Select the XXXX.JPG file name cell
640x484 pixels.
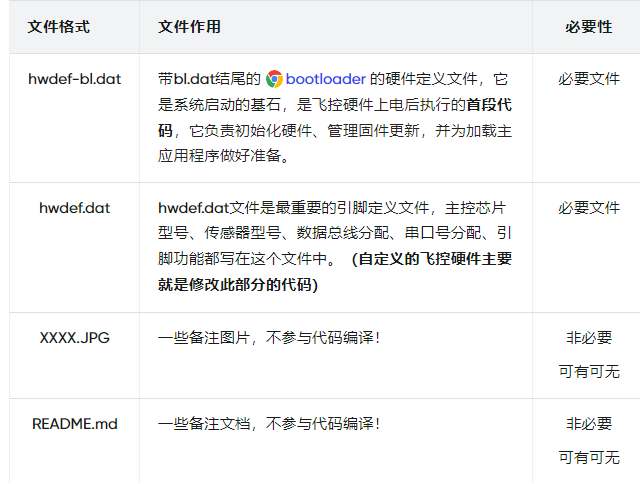point(74,338)
